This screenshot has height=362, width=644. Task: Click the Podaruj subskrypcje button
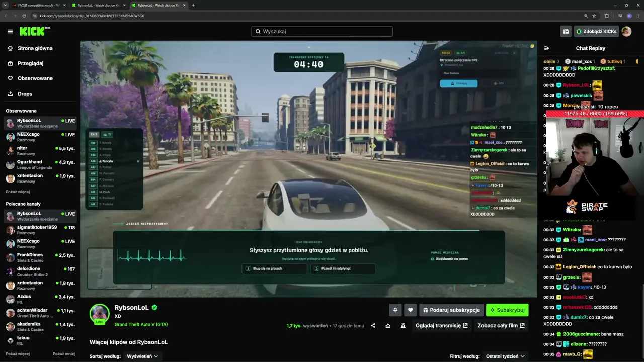tap(451, 310)
